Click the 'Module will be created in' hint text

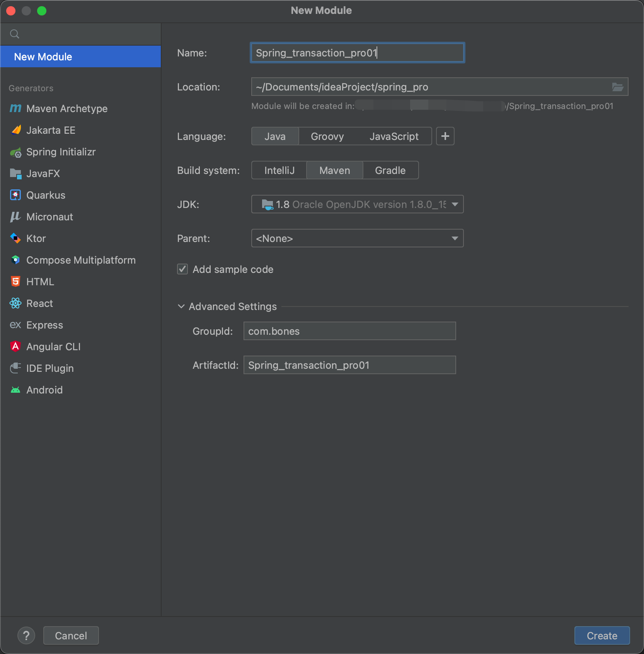tap(303, 106)
